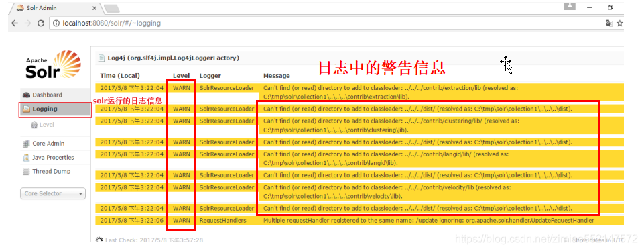Click the browser back arrow

click(x=15, y=23)
